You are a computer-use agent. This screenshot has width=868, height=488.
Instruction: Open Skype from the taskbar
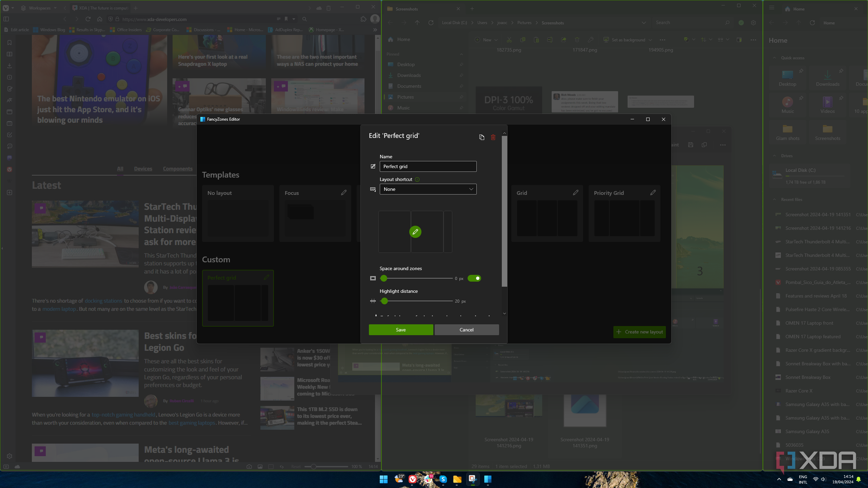[443, 479]
